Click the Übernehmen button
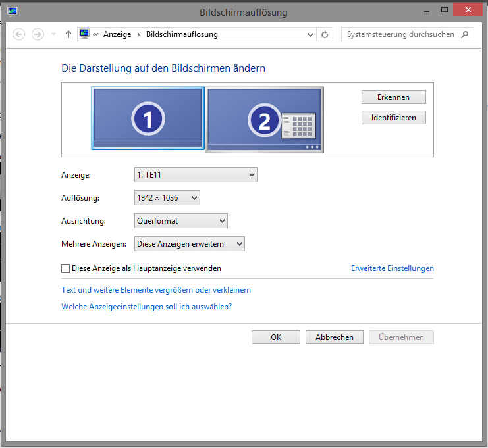The height and width of the screenshot is (448, 488). (401, 337)
